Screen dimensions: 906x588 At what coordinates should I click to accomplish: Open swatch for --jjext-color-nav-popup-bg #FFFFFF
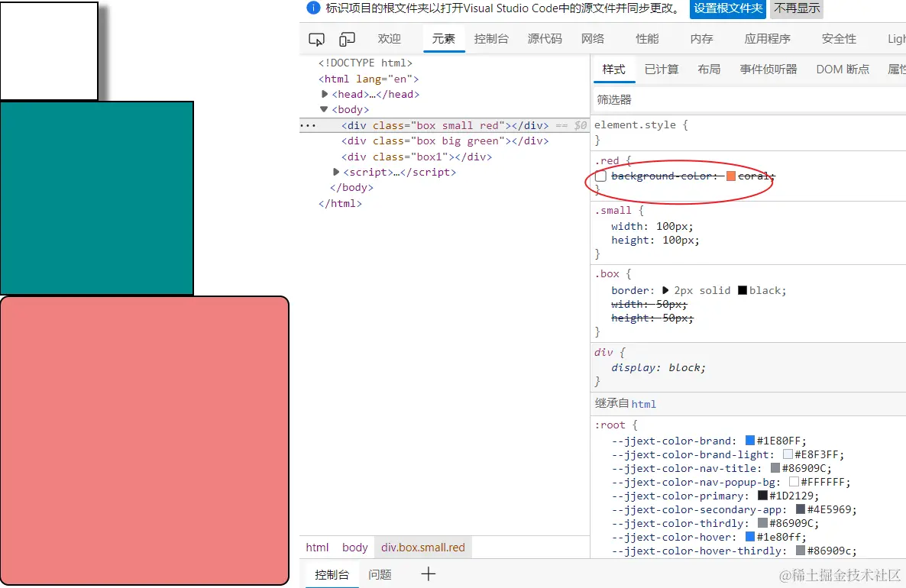(x=794, y=482)
